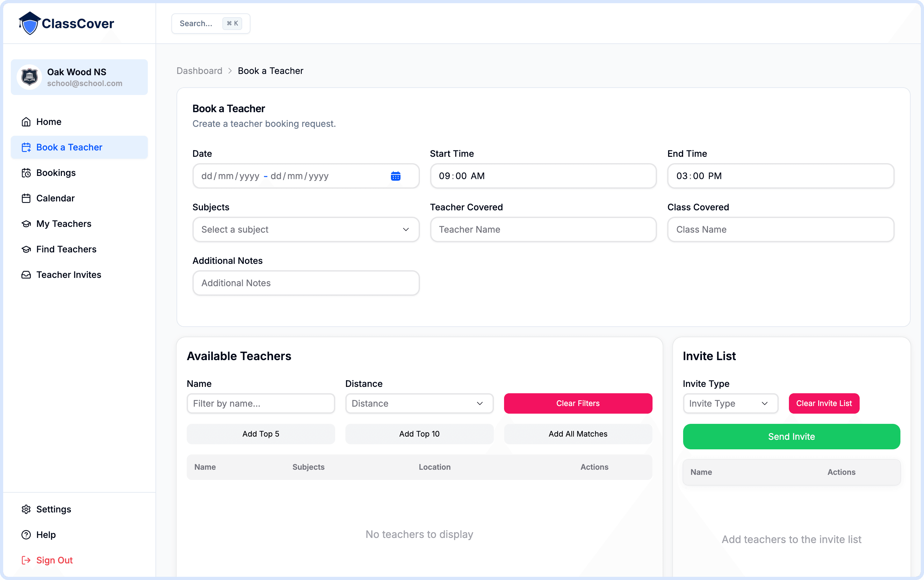
Task: Click Actions header in Invite List table
Action: [x=841, y=472]
